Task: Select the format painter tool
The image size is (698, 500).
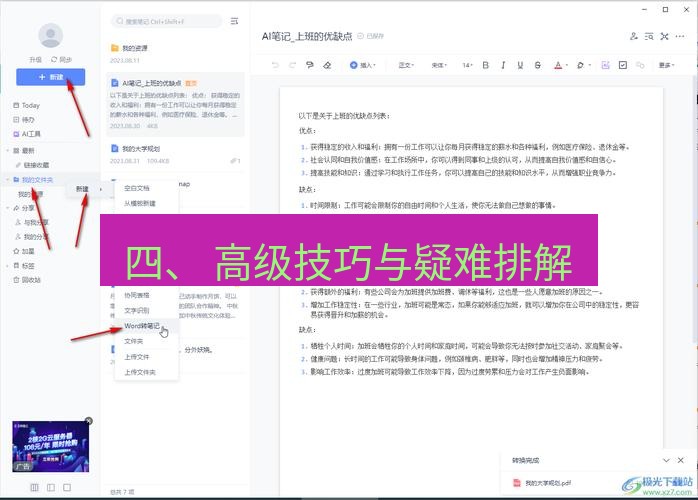Action: click(310, 65)
